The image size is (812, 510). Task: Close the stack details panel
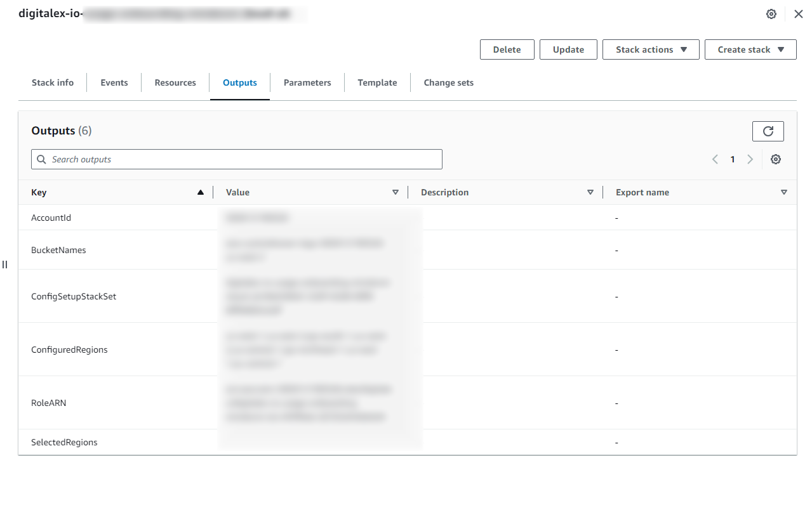[x=799, y=14]
